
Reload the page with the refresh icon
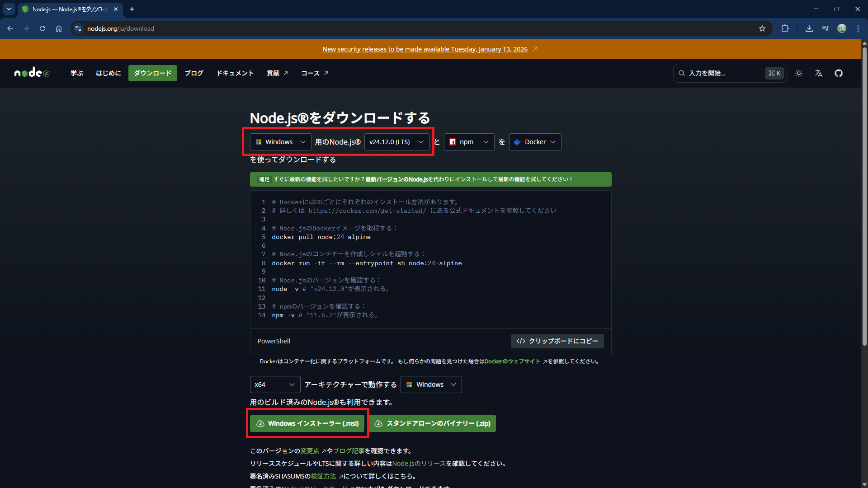pyautogui.click(x=42, y=28)
